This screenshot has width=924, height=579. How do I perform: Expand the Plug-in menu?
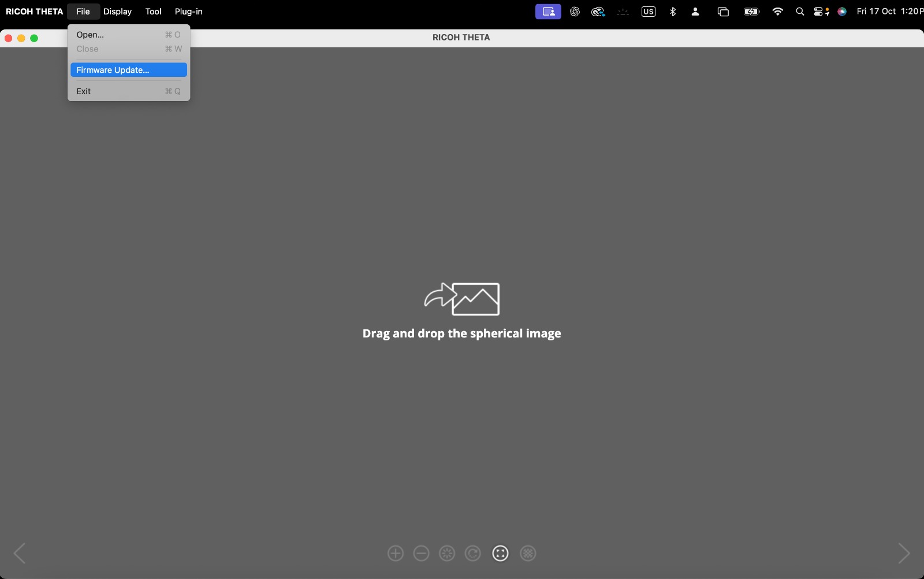click(188, 12)
